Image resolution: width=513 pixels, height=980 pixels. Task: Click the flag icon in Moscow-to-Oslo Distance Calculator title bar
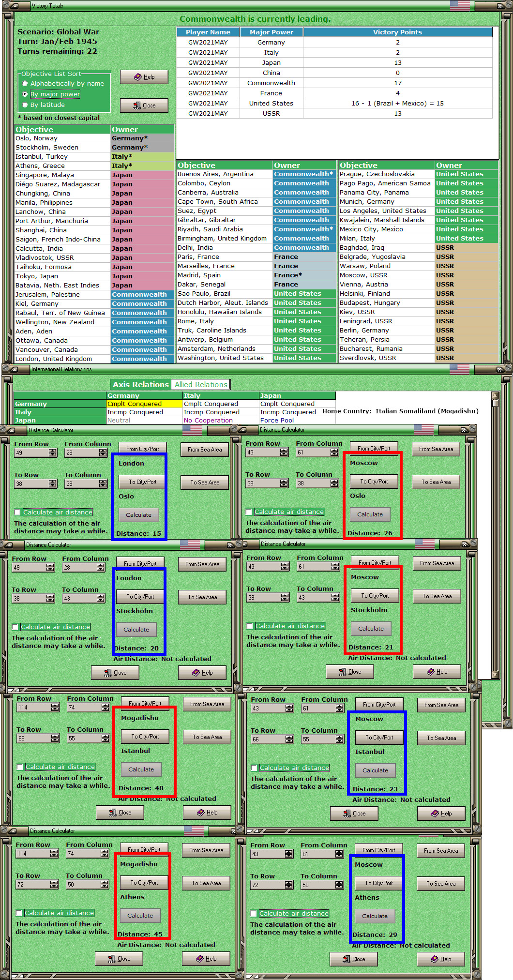pos(423,429)
